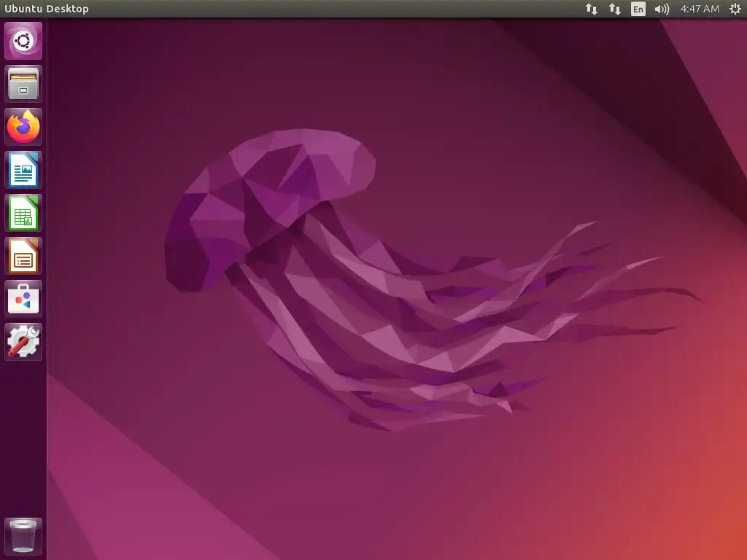Click the Ubuntu Desktop title text
This screenshot has height=560, width=747.
click(x=46, y=9)
